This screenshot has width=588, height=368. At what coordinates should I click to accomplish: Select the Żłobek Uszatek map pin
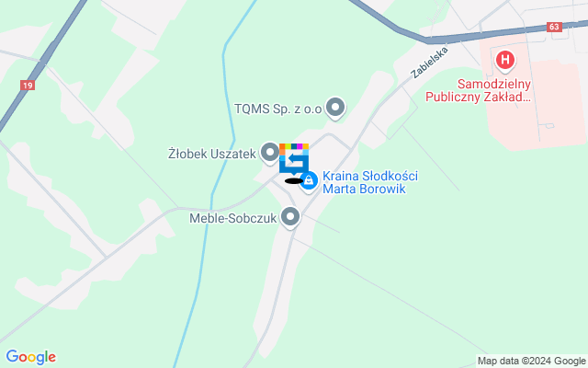pos(269,154)
